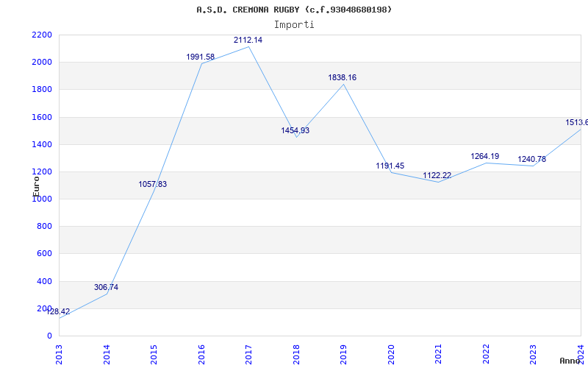Click the Euro y-axis label
Viewport: 588px width, 368px height.
(36, 186)
